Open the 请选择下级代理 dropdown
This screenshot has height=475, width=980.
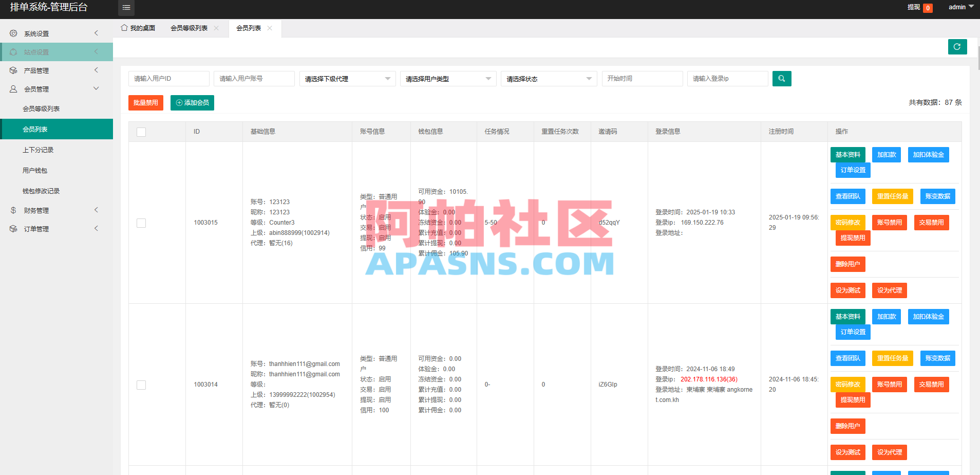coord(347,78)
